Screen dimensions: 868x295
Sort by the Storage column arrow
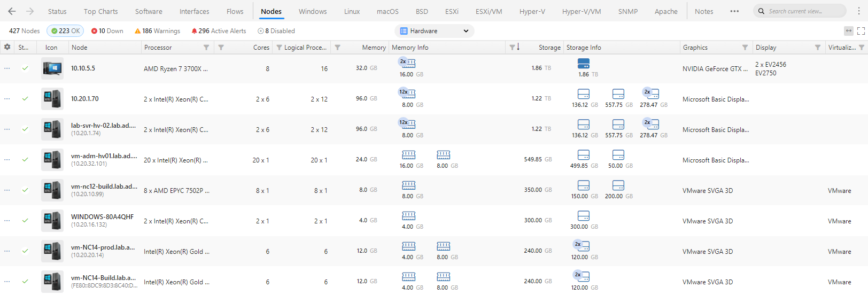click(518, 47)
